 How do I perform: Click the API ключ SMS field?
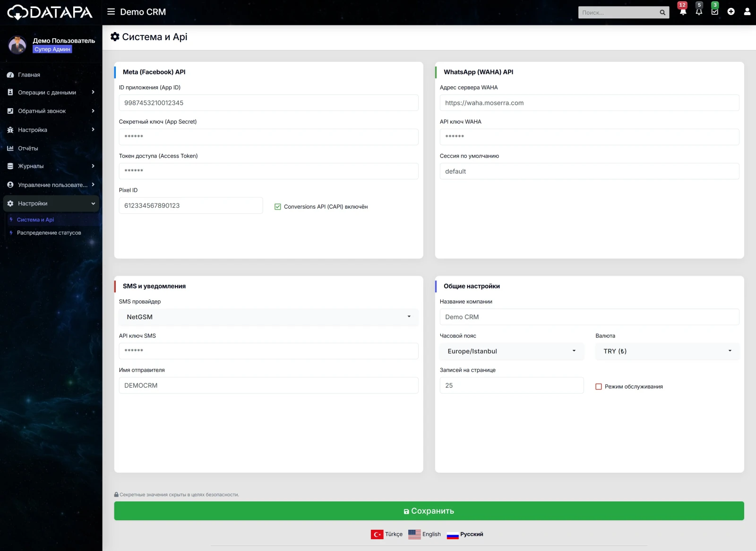pos(268,351)
